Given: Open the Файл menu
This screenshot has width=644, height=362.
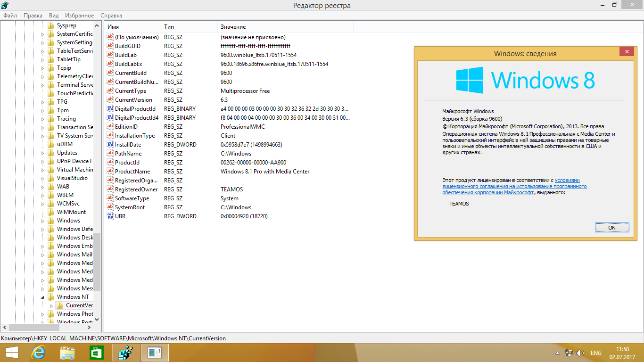Looking at the screenshot, I should click(x=10, y=16).
